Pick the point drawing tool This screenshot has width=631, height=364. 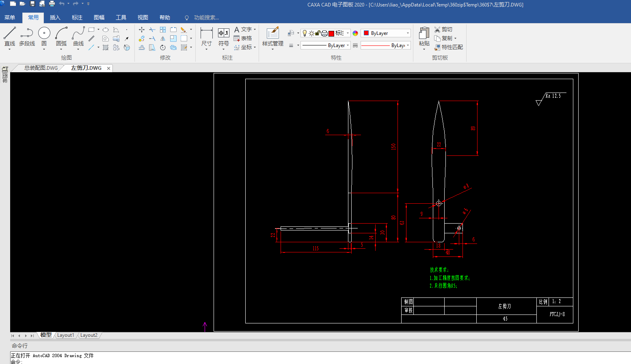coord(127,30)
